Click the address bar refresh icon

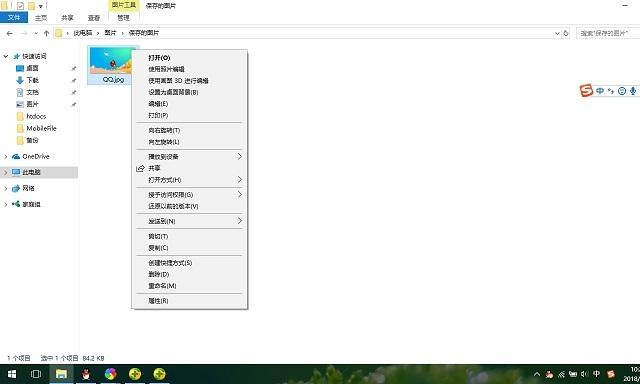point(566,33)
